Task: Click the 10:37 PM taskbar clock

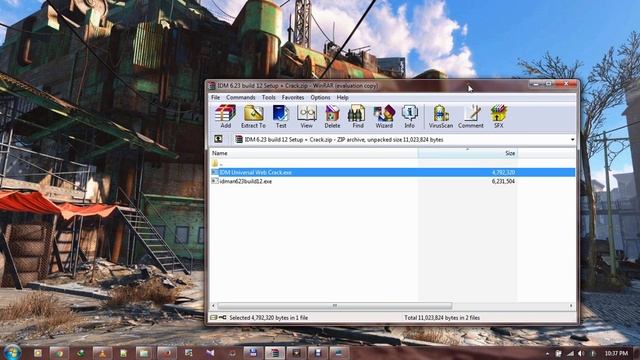Action: coord(616,353)
